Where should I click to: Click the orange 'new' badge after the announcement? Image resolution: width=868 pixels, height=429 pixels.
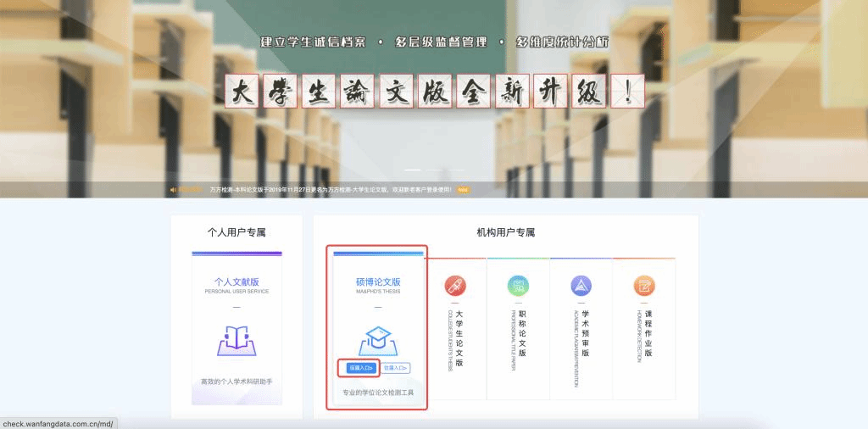coord(463,190)
